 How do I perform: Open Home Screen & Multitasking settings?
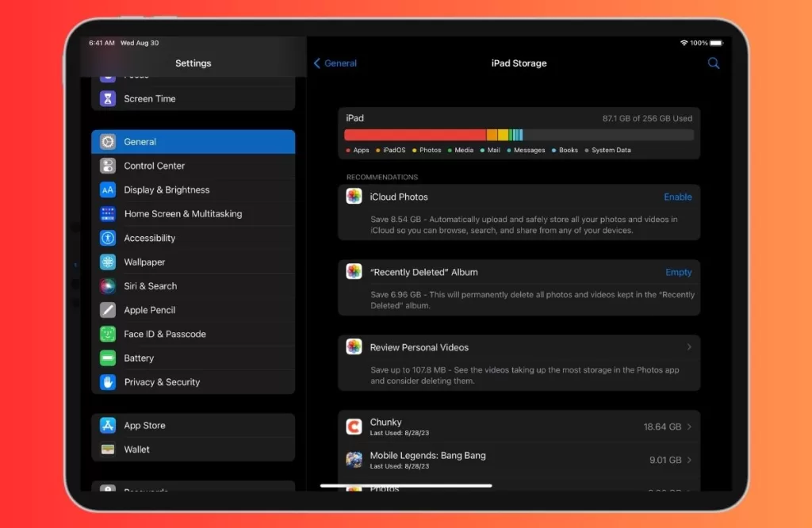pyautogui.click(x=193, y=213)
